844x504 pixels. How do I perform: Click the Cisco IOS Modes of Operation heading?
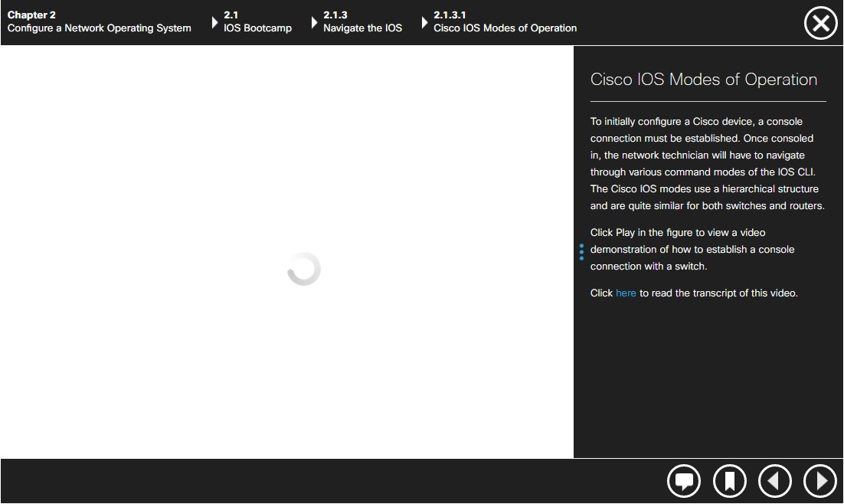[x=704, y=79]
